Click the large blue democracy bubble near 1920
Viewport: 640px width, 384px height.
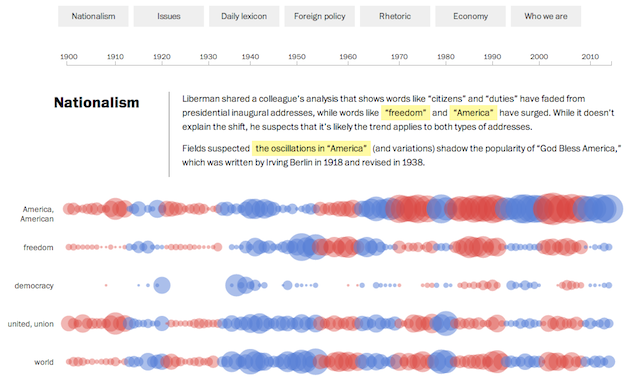(162, 285)
